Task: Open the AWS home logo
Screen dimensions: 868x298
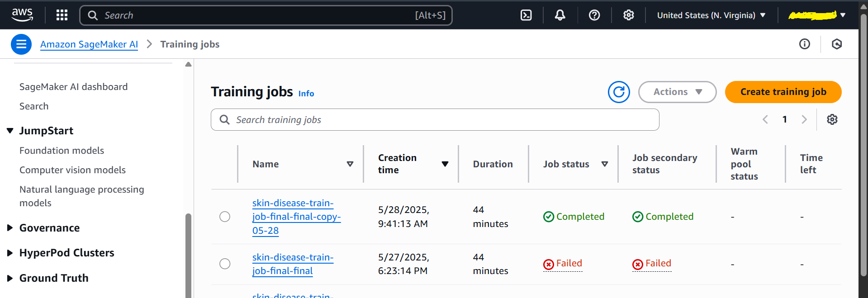Action: pos(22,15)
